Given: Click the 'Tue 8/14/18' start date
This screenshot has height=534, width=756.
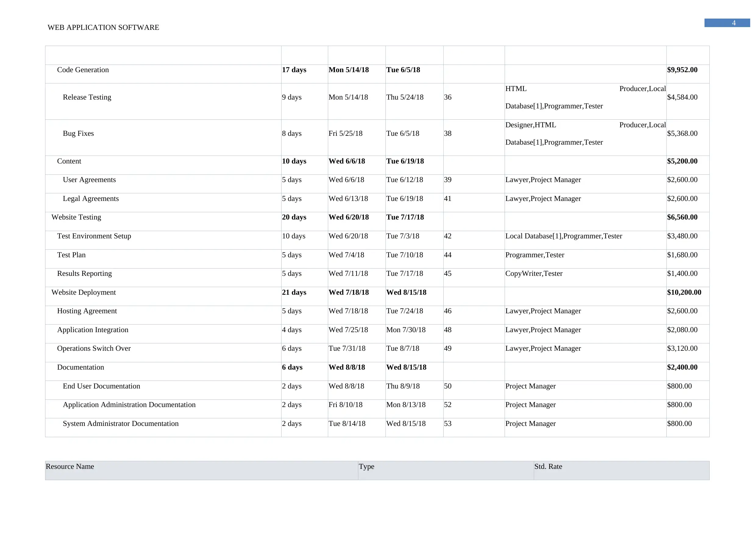Looking at the screenshot, I should pyautogui.click(x=347, y=423).
